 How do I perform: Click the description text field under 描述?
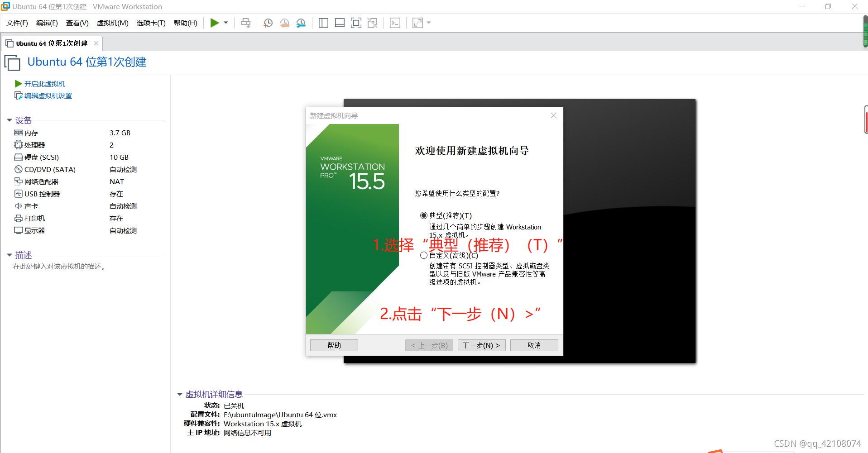click(x=59, y=267)
